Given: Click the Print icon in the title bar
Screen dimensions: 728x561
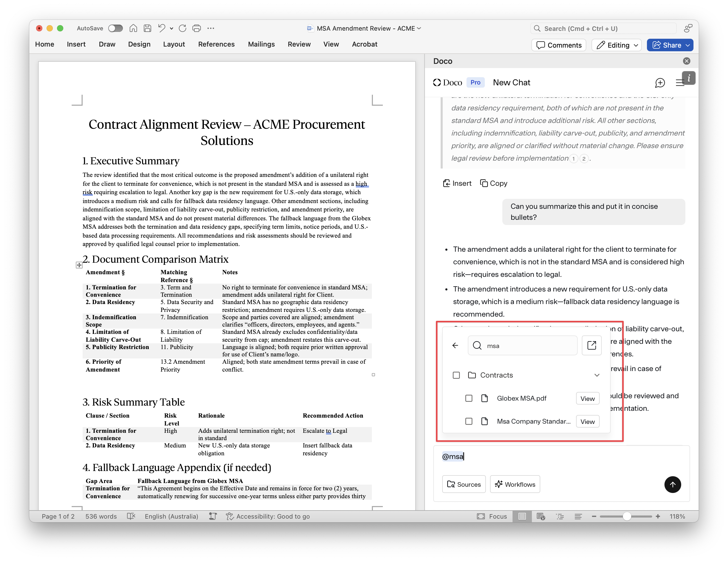Looking at the screenshot, I should (x=197, y=28).
